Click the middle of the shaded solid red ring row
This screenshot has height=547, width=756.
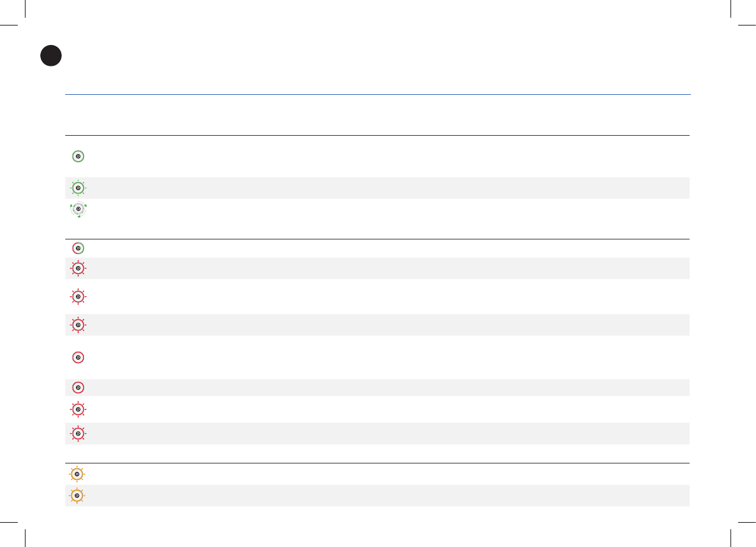(377, 388)
